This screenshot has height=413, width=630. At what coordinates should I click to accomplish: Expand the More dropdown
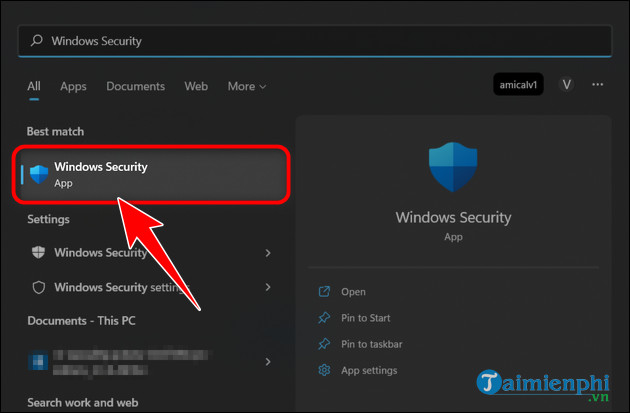tap(247, 86)
